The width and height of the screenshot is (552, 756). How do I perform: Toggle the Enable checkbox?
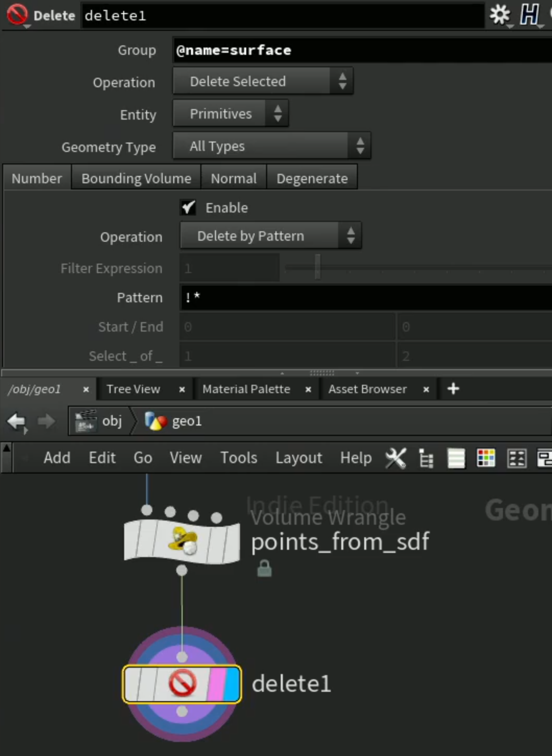click(x=188, y=208)
